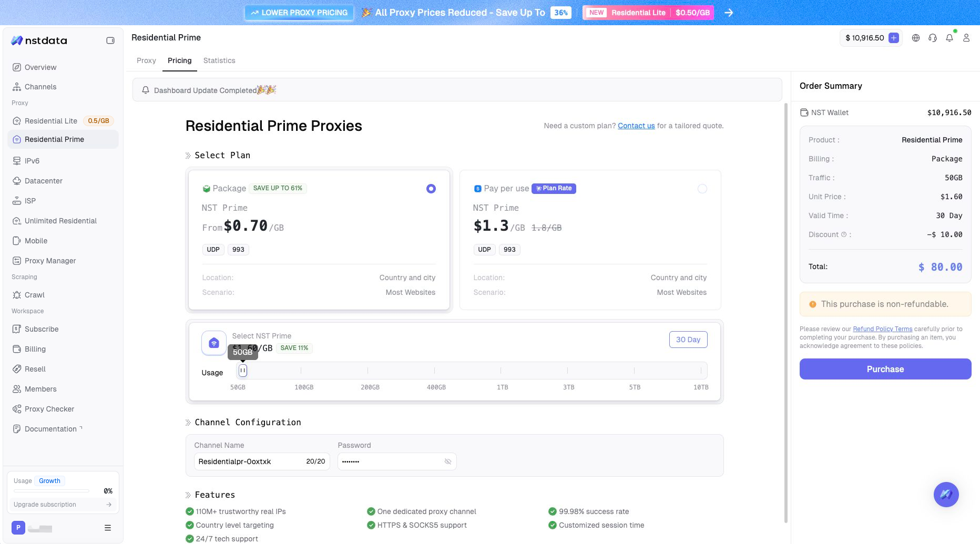Click 0.5/GB badge in sidebar
This screenshot has height=544, width=980.
point(99,121)
